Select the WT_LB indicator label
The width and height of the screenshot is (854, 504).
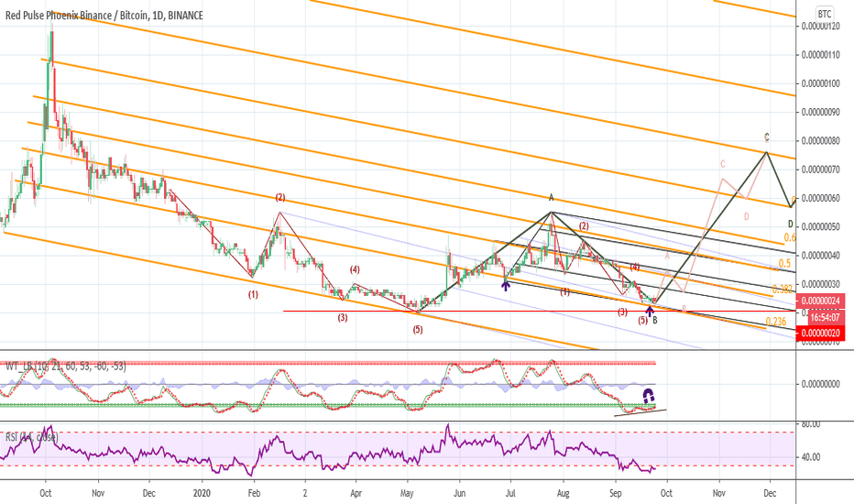pos(65,367)
